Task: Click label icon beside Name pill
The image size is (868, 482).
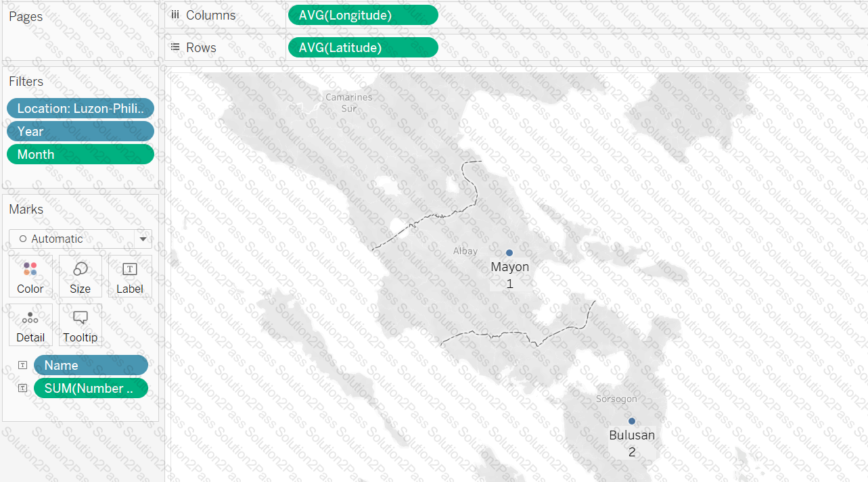Action: click(x=23, y=365)
